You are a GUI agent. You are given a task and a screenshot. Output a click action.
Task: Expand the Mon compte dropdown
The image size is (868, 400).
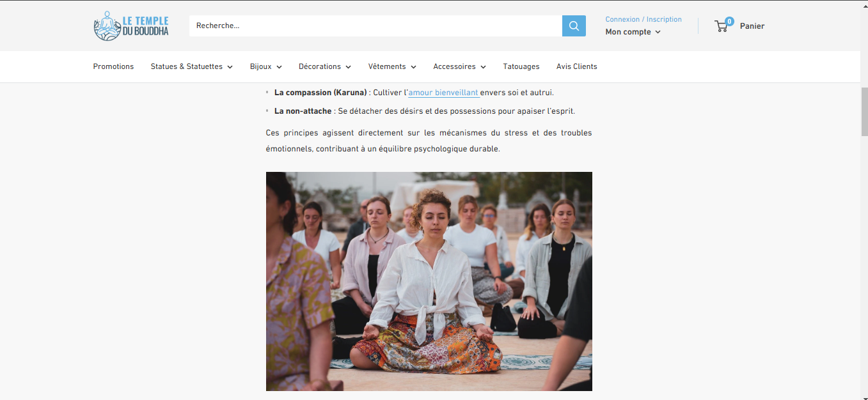tap(633, 32)
